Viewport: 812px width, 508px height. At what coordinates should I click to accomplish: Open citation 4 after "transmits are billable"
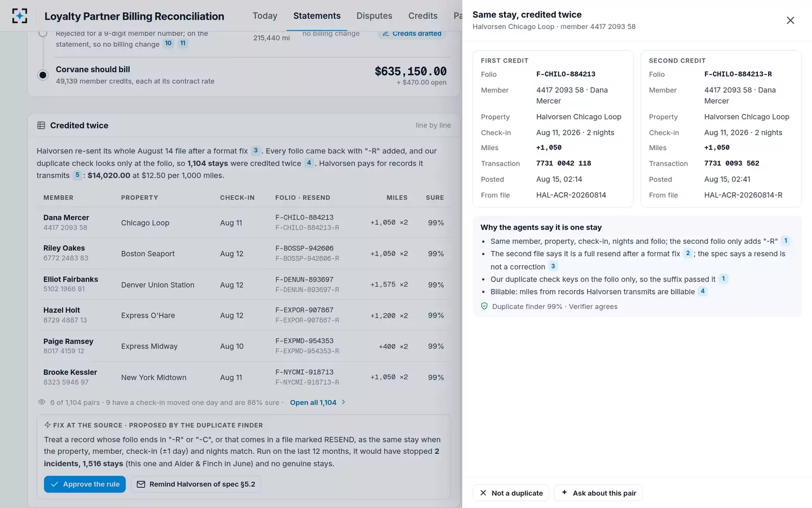pos(703,291)
